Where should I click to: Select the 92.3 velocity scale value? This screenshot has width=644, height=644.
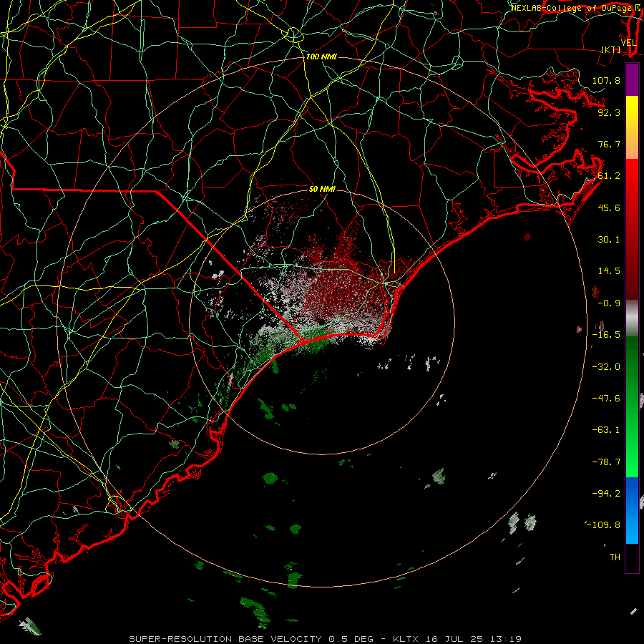609,112
